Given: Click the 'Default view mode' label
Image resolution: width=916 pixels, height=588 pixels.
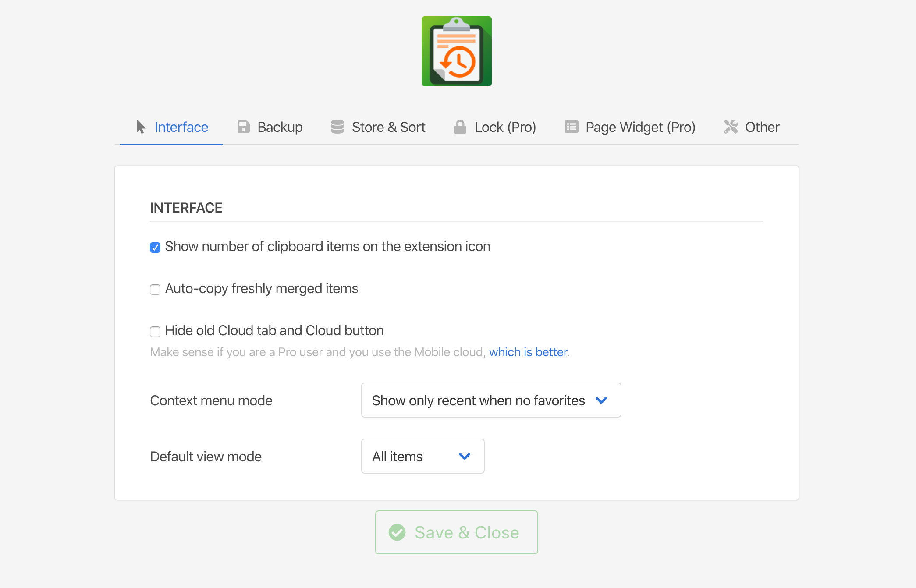Looking at the screenshot, I should 206,457.
